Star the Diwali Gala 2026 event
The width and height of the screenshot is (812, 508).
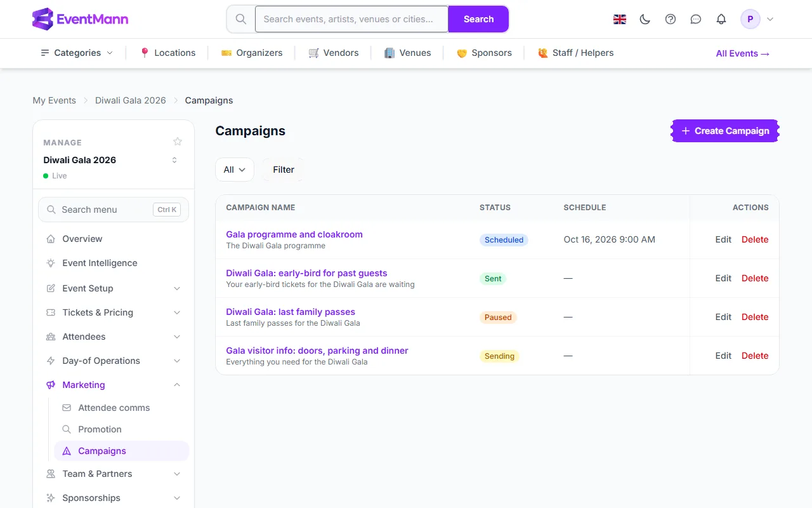click(178, 142)
